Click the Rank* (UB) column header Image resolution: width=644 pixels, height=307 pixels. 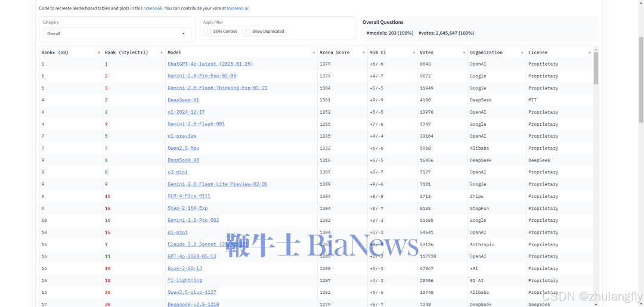(x=55, y=52)
